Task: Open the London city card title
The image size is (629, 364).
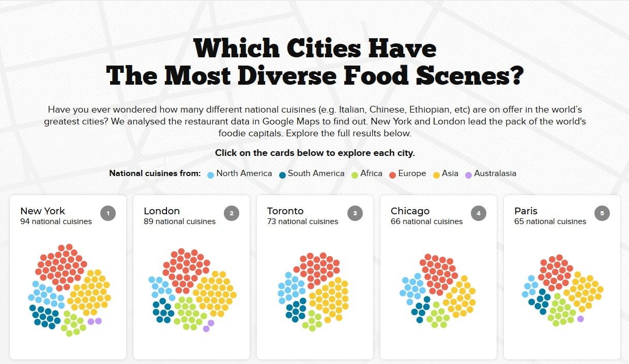Action: [162, 211]
